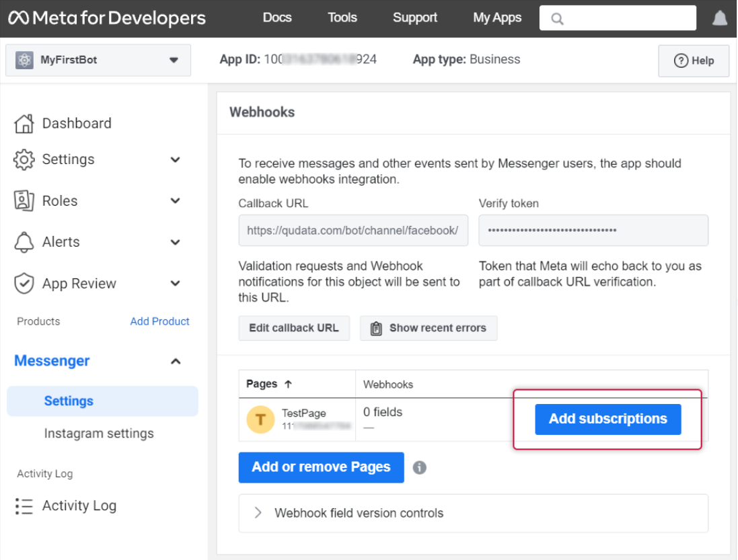Click the Activity Log list icon
The height and width of the screenshot is (560, 738).
pos(24,506)
